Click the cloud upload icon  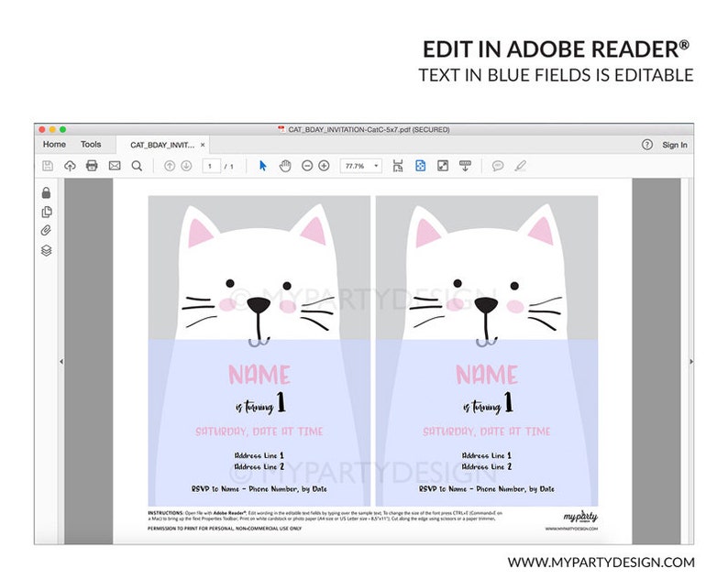70,166
